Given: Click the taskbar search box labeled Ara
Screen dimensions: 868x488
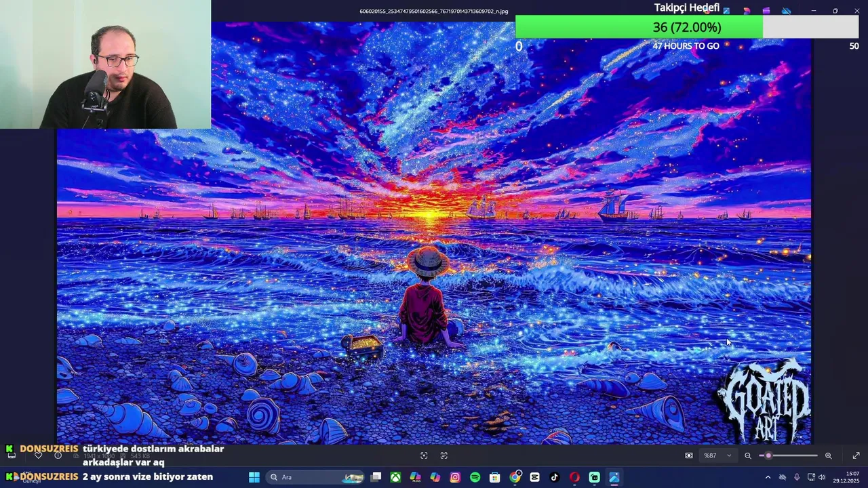Looking at the screenshot, I should tap(316, 477).
